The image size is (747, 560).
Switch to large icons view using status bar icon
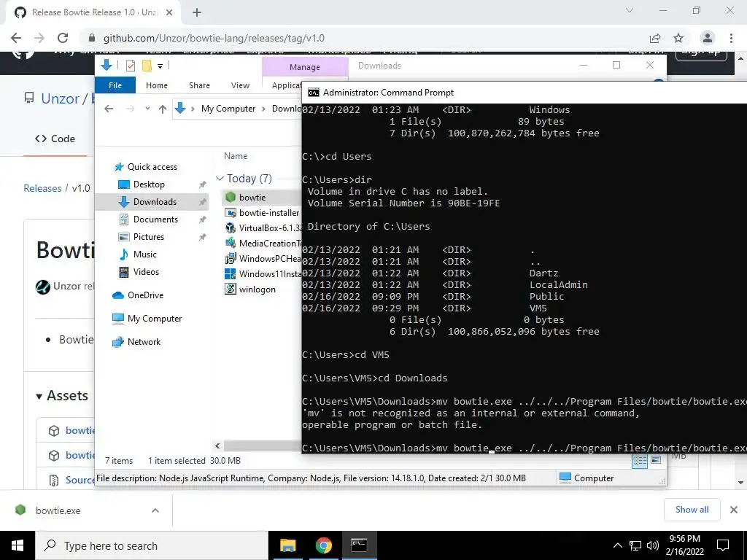tap(656, 461)
